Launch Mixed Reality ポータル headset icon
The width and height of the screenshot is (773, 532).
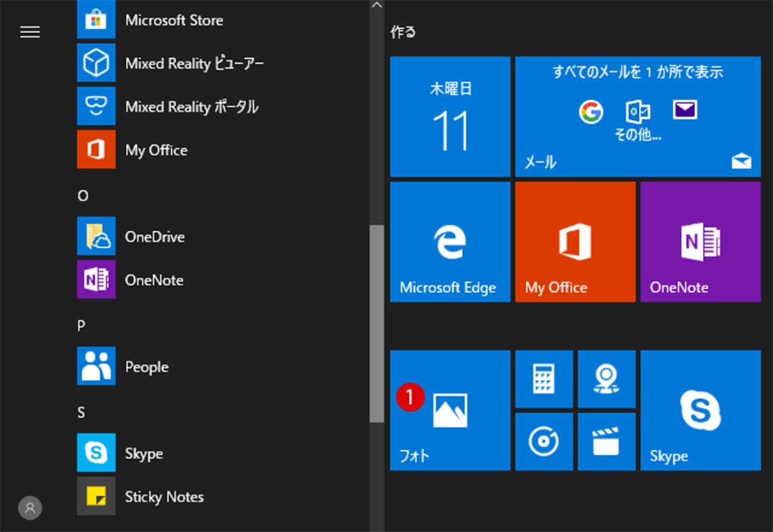96,106
